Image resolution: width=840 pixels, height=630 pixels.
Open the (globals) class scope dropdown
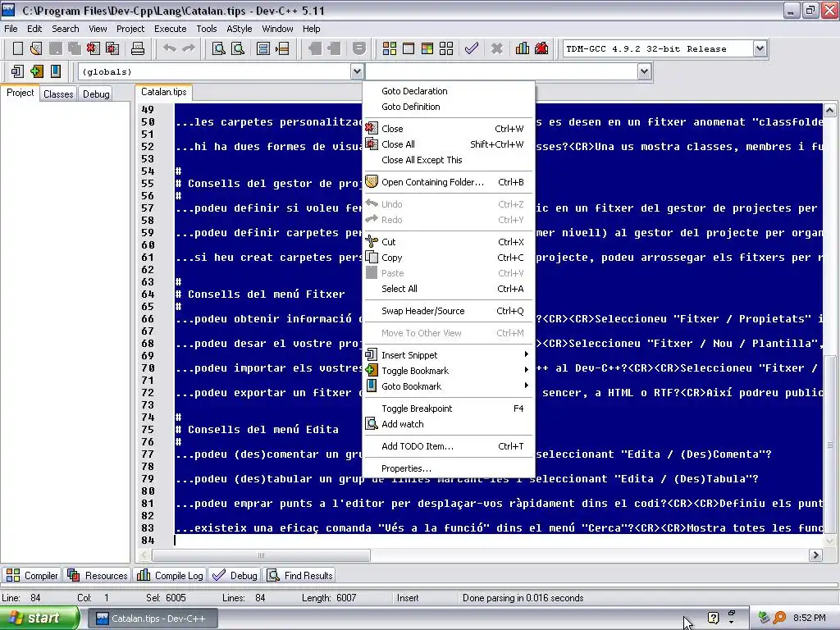[x=357, y=71]
